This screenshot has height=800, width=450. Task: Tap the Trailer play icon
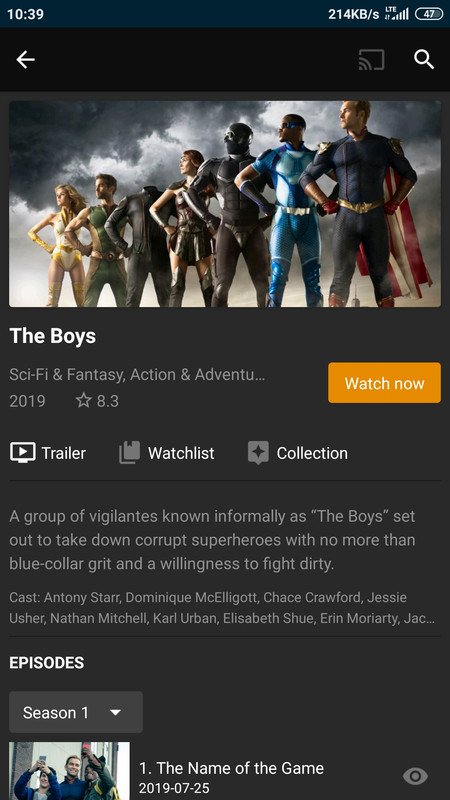(x=22, y=453)
